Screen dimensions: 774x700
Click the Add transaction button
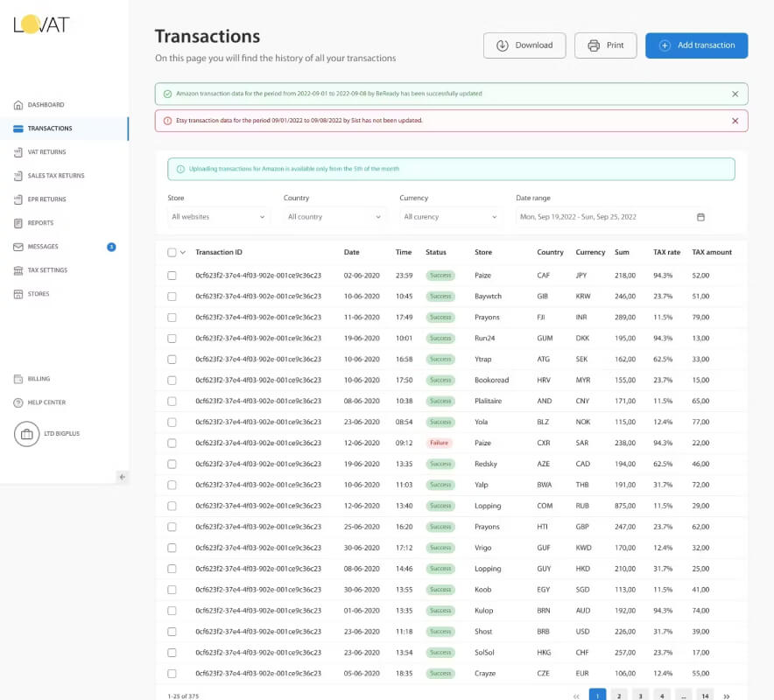point(696,45)
